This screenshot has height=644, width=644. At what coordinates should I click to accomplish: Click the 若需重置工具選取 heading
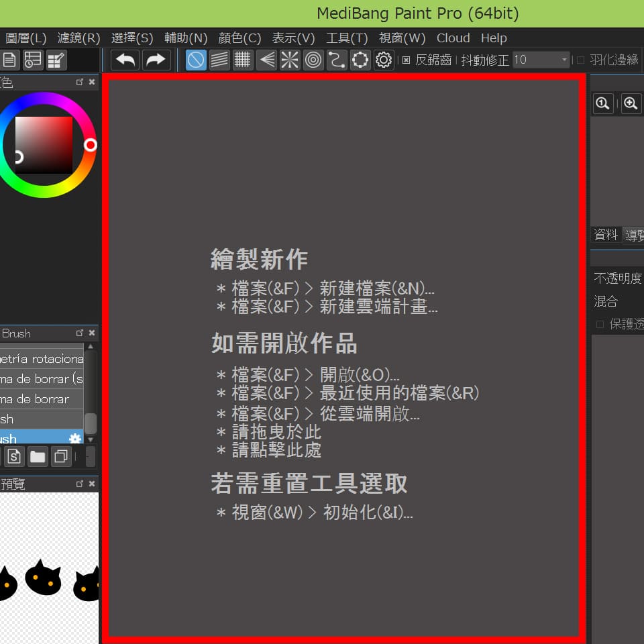tap(309, 484)
